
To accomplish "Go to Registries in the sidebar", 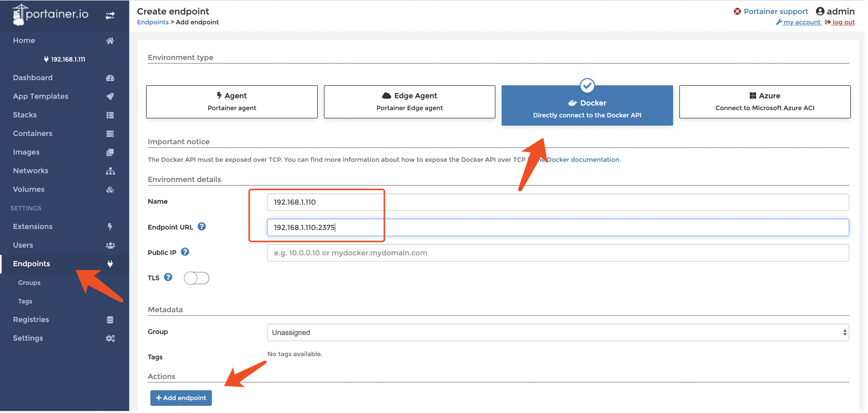I will [31, 320].
